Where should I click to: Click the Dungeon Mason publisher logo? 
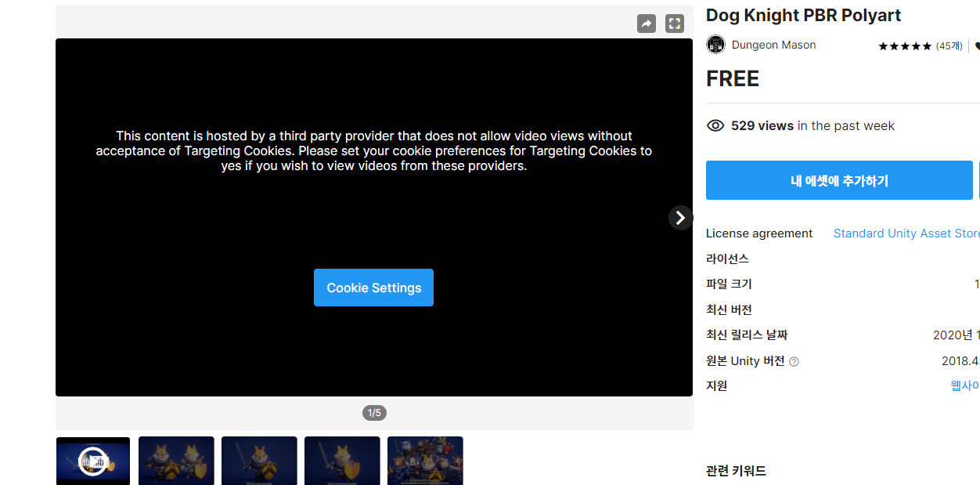tap(715, 45)
